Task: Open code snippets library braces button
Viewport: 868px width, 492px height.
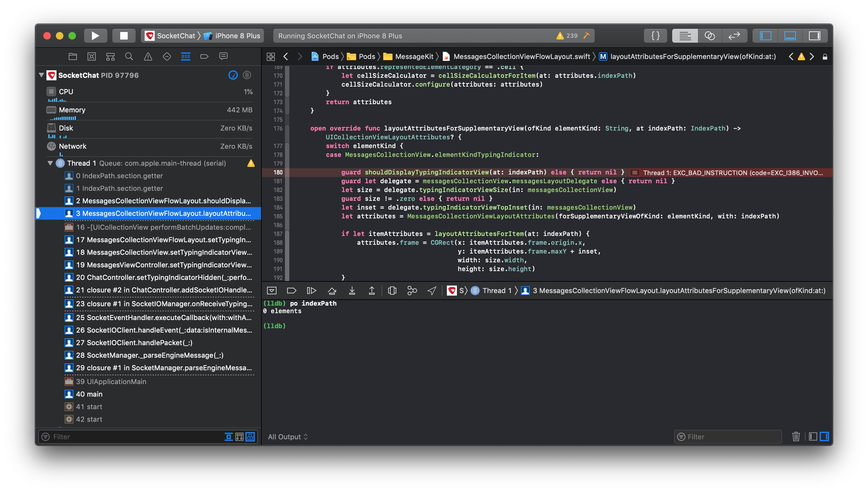Action: [x=655, y=36]
